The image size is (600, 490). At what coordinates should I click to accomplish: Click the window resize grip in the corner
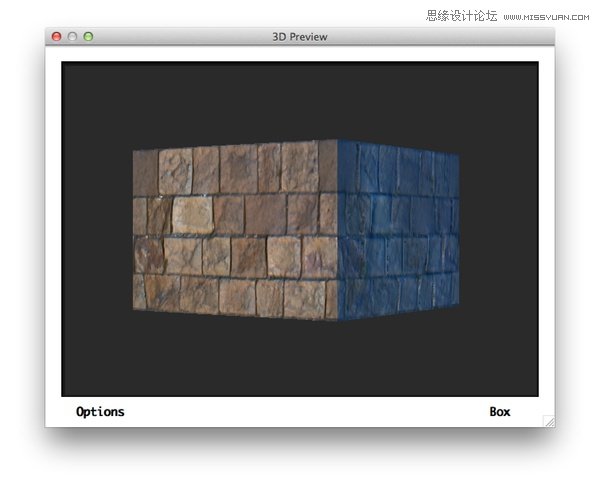[549, 421]
